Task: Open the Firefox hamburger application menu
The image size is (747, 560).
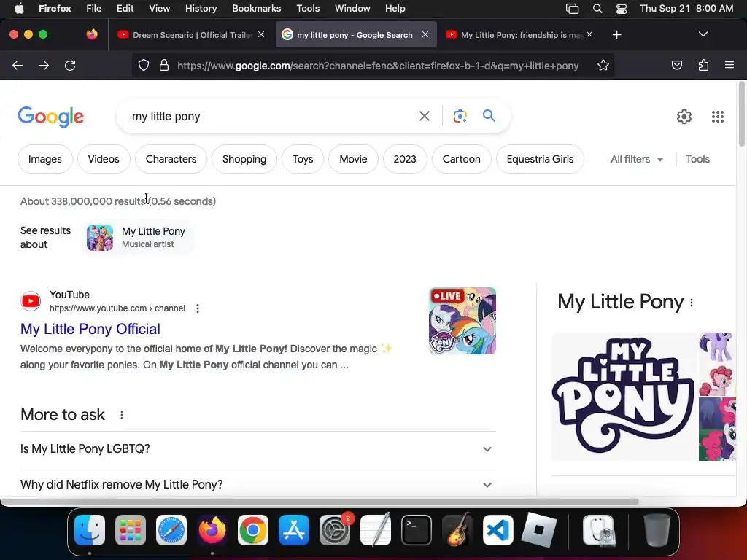Action: [729, 65]
